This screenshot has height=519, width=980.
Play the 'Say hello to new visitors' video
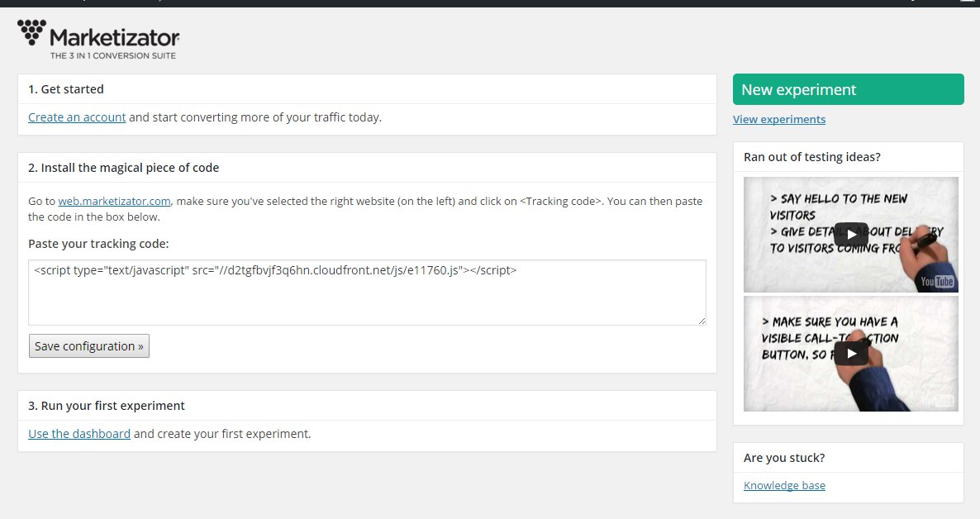pos(850,235)
